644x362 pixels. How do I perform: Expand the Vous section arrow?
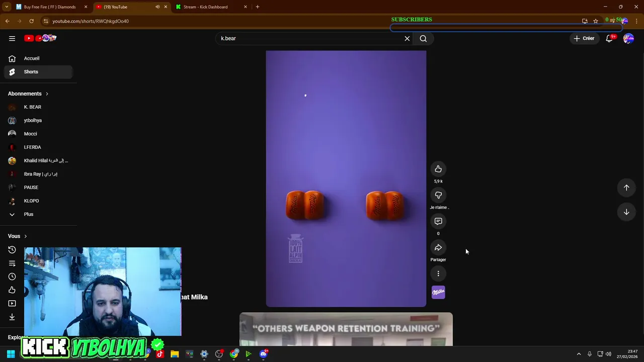[26, 236]
